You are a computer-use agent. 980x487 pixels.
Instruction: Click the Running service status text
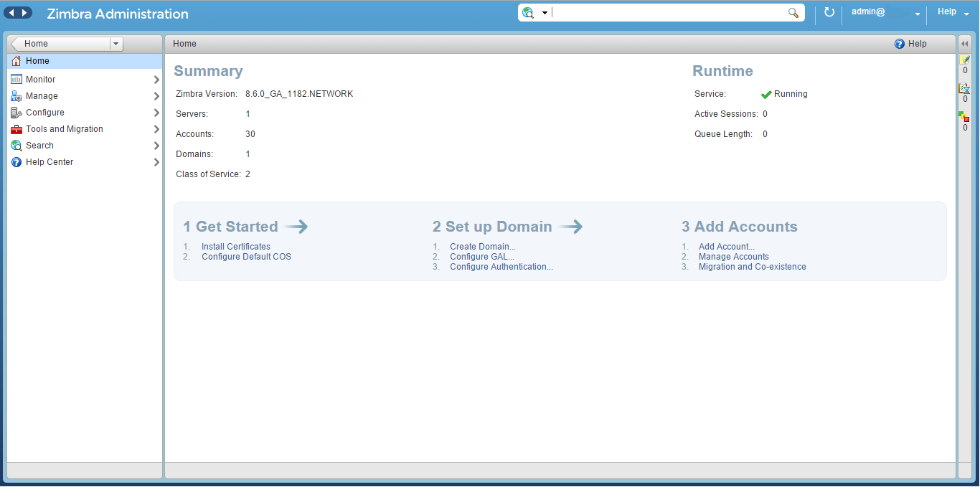point(791,94)
